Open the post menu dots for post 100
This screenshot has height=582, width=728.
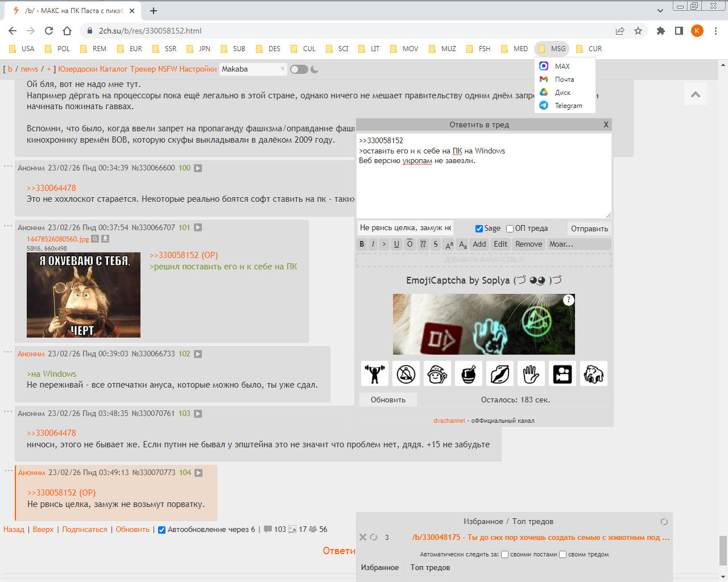tap(8, 166)
